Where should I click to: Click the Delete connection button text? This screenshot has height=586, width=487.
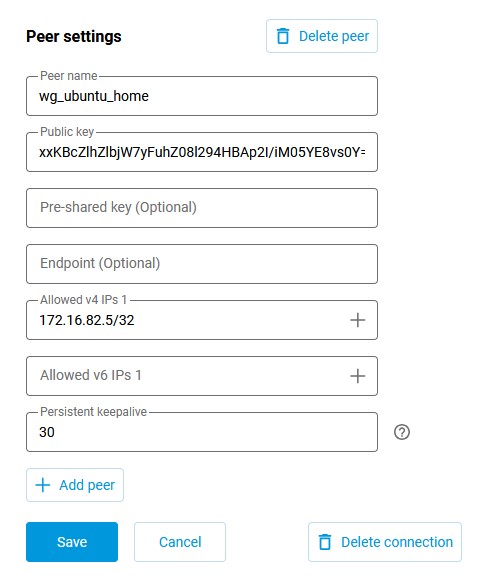click(397, 542)
